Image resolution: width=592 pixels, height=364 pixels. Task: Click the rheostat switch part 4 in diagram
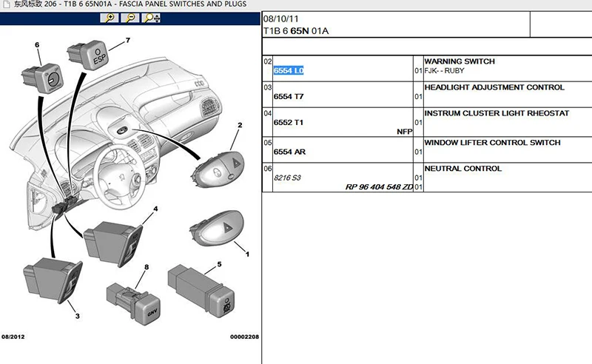point(113,243)
